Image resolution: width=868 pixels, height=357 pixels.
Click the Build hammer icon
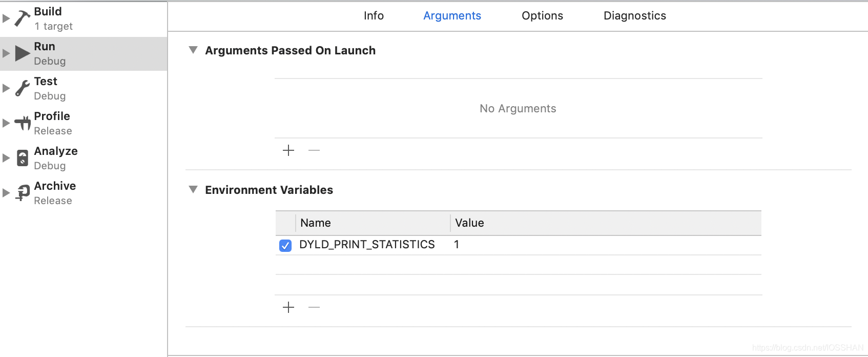coord(22,18)
